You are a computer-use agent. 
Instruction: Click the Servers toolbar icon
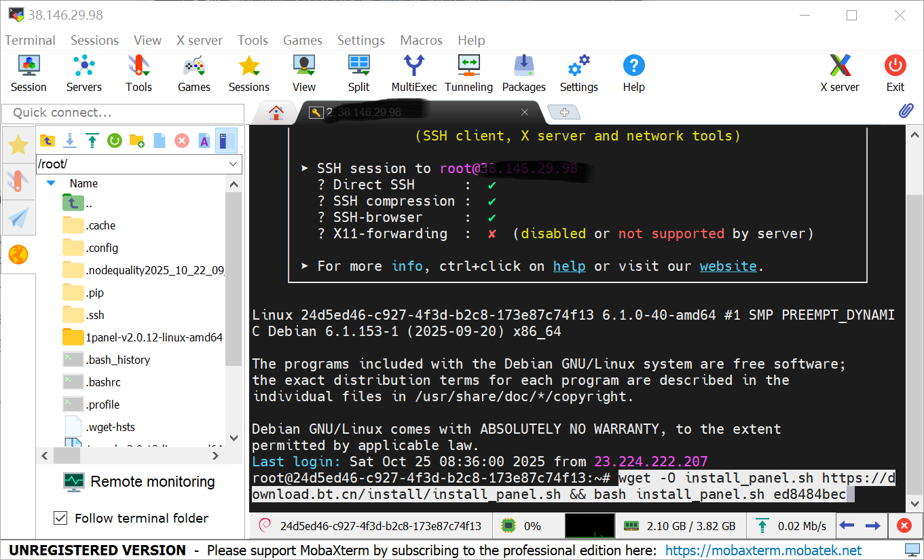click(84, 73)
